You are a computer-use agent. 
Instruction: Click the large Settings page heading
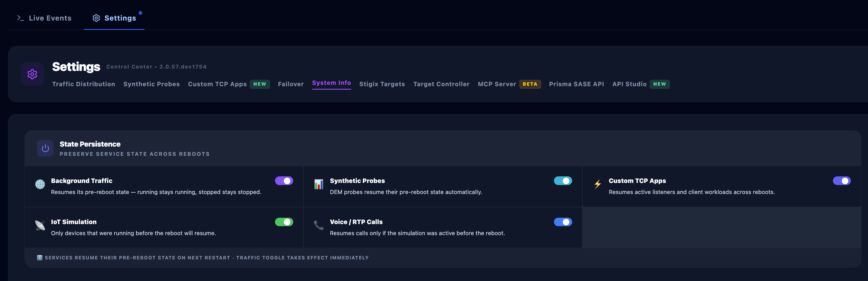(x=76, y=67)
